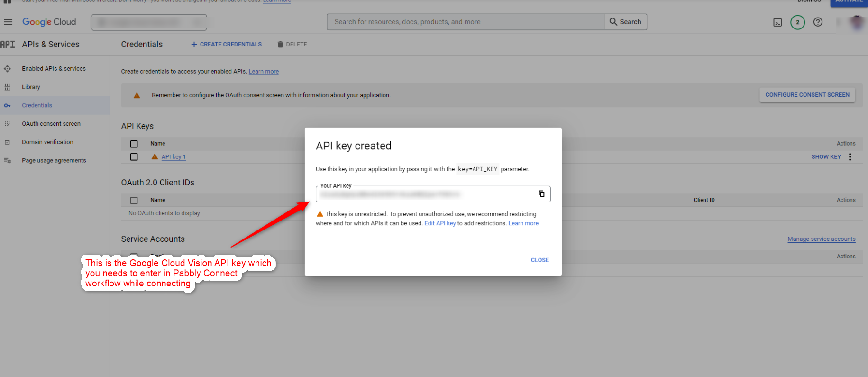Open the project selector dropdown
868x377 pixels.
click(149, 22)
